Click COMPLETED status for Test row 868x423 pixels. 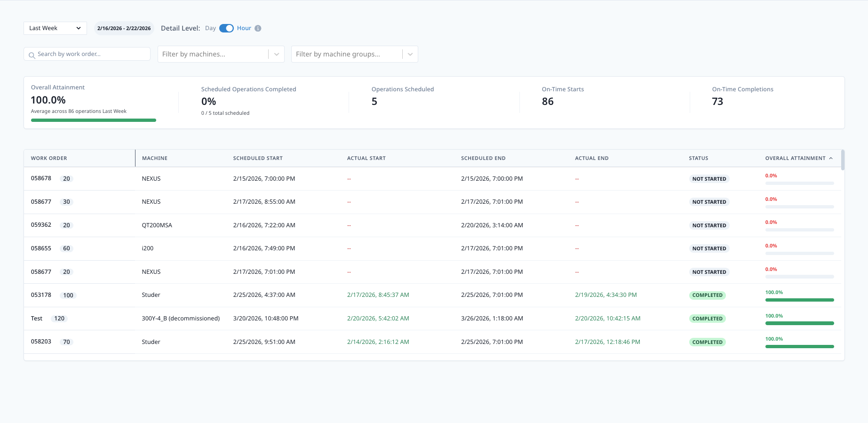click(x=707, y=319)
